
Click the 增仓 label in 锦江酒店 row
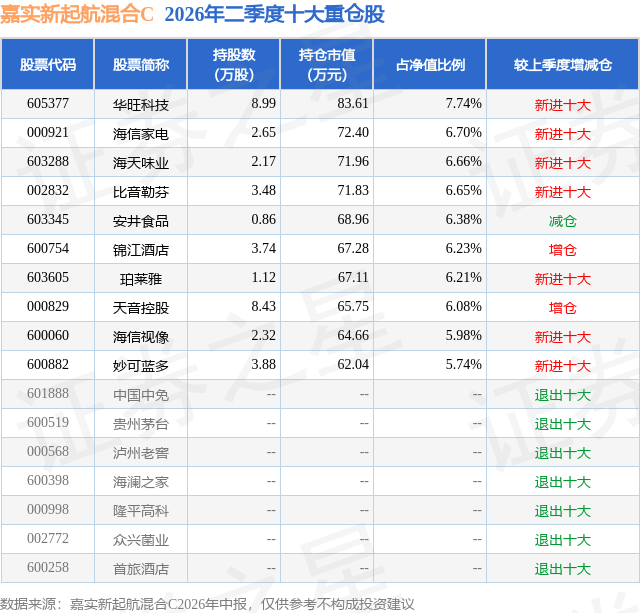click(x=562, y=250)
